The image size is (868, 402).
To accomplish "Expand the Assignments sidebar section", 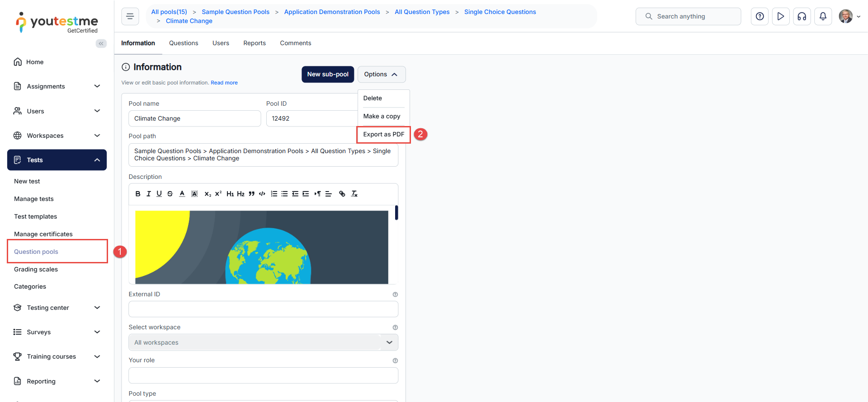I will tap(57, 86).
